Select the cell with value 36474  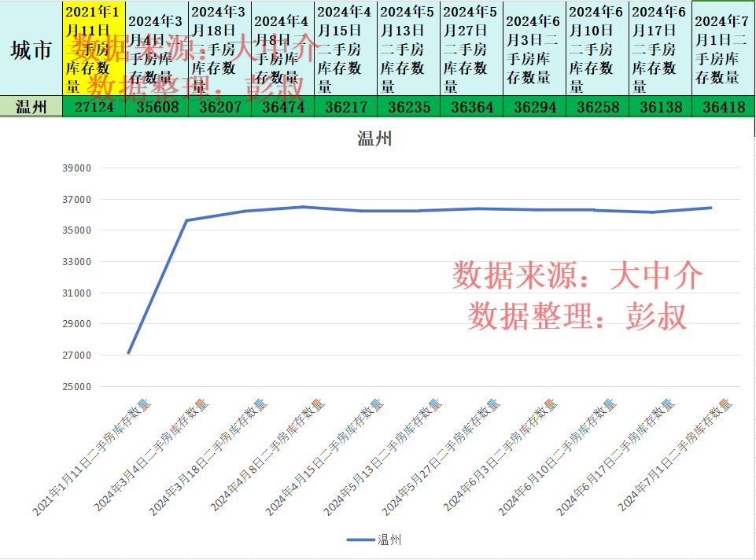[x=282, y=106]
